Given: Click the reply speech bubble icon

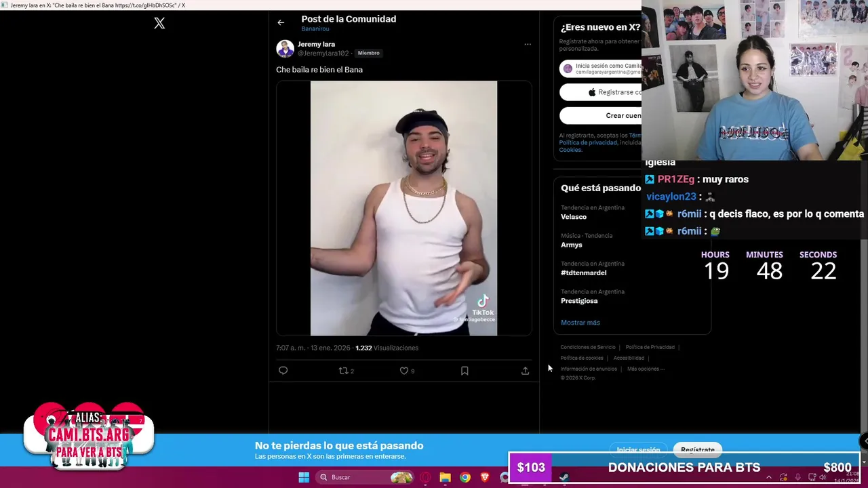Looking at the screenshot, I should (283, 371).
